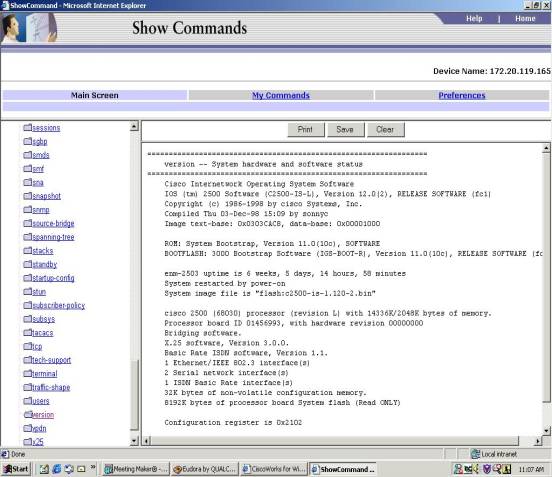Open the subscriber-policy command link

coord(59,305)
